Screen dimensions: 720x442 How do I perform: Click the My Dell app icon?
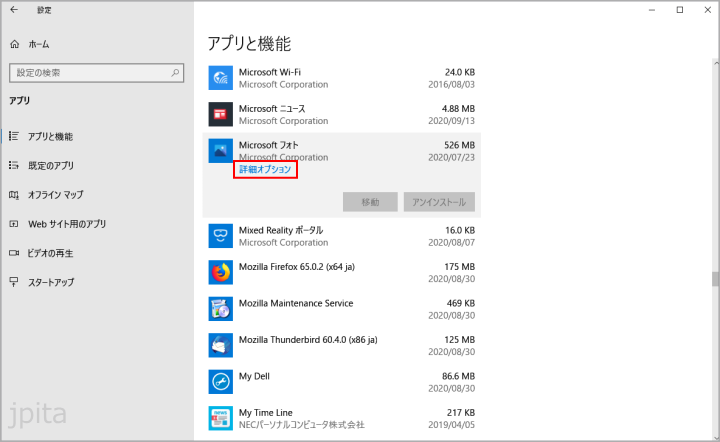pyautogui.click(x=220, y=382)
